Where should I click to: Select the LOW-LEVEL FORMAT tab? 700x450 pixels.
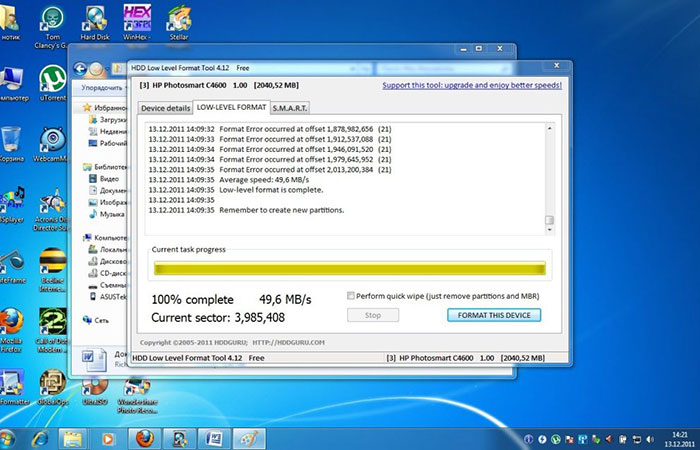click(231, 107)
